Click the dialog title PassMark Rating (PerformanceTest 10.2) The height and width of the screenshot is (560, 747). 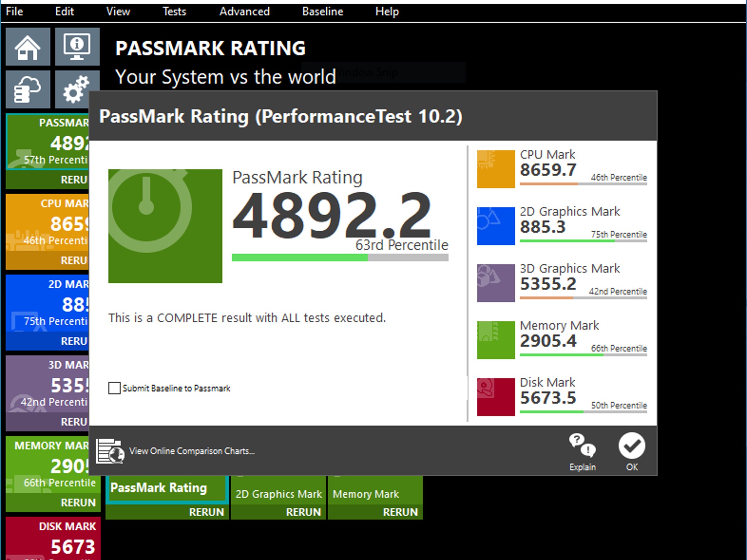click(x=281, y=116)
